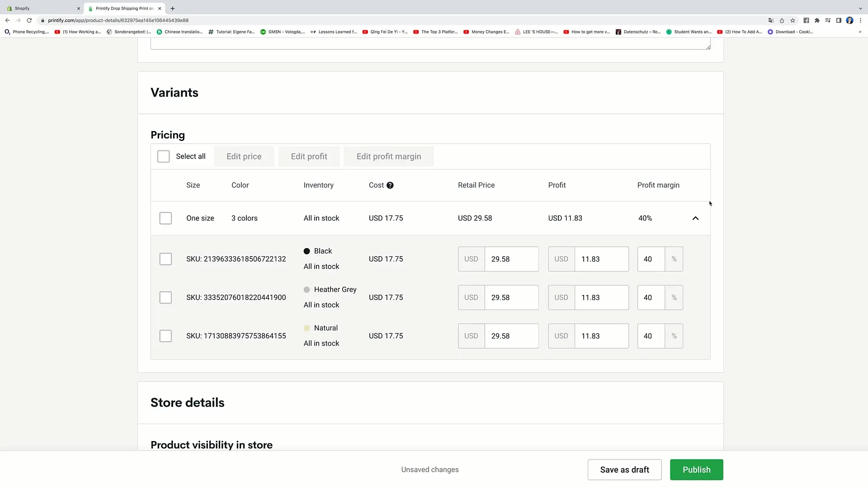Switch to the Printify Drop Shipping tab
Viewport: 868px width, 488px height.
[124, 8]
